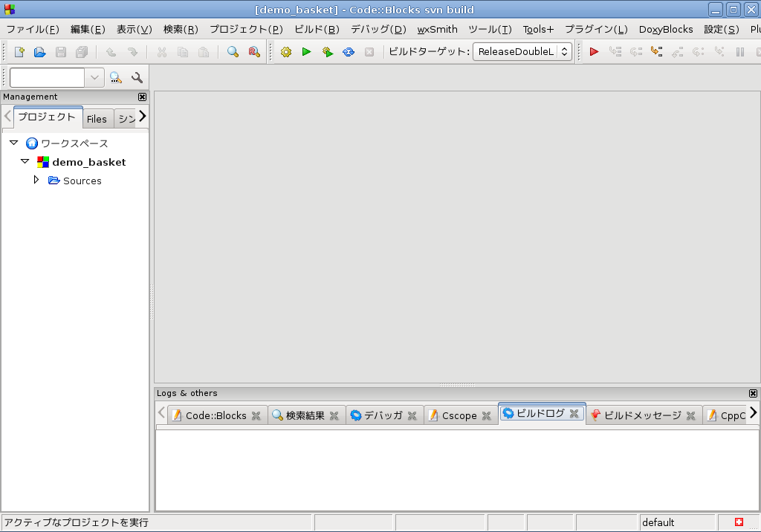Open the ファイル(F) menu

point(33,29)
